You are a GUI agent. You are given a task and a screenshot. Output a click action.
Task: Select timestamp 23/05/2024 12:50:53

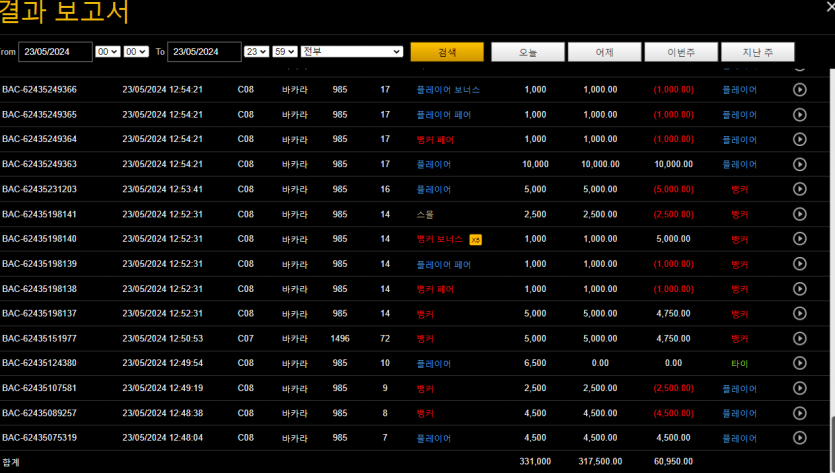pyautogui.click(x=162, y=338)
